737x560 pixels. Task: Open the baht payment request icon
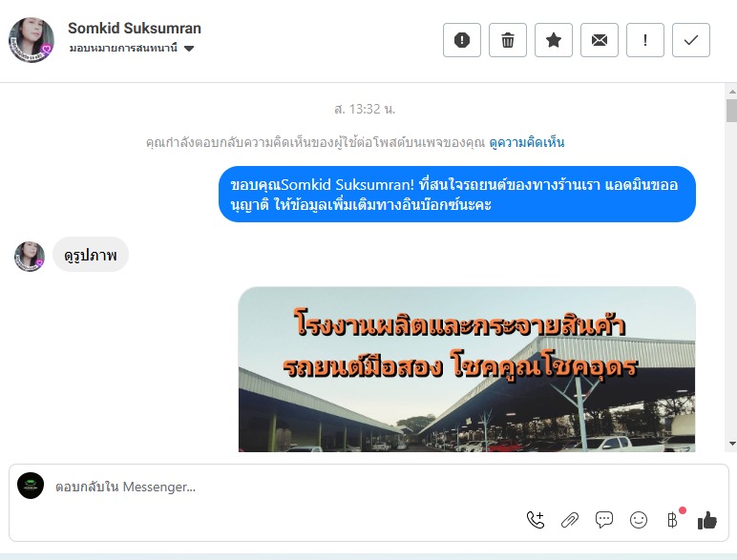click(x=673, y=520)
